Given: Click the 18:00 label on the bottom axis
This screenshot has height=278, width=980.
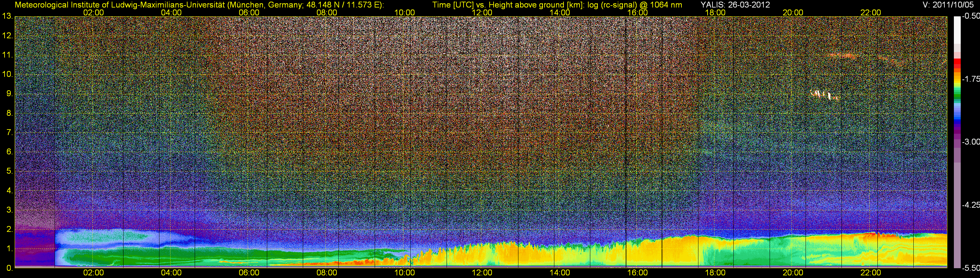Looking at the screenshot, I should pos(715,273).
